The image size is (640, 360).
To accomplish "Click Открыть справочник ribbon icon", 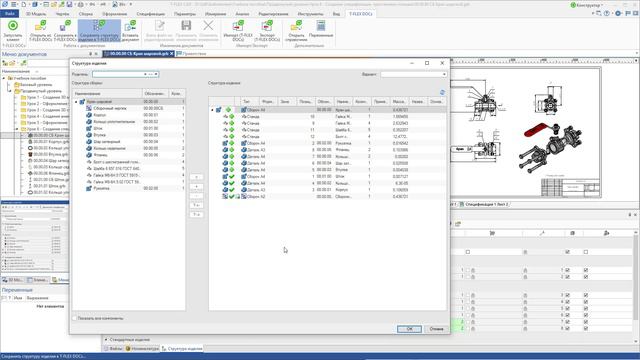I will [x=296, y=26].
